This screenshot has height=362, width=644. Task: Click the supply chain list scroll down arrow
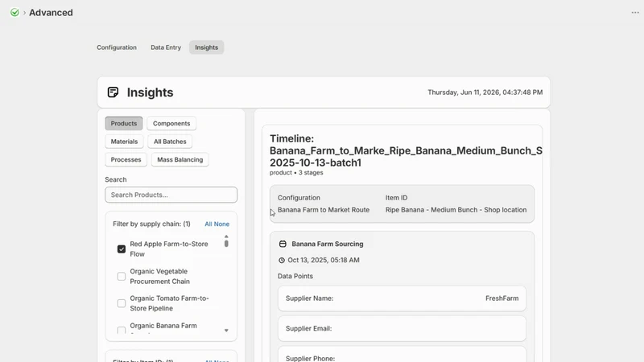(x=226, y=331)
